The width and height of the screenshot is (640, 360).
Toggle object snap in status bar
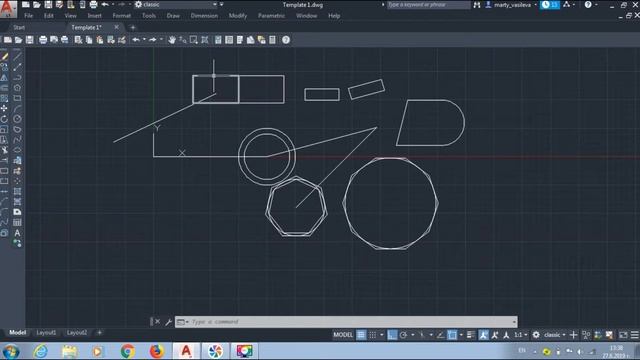pos(452,335)
